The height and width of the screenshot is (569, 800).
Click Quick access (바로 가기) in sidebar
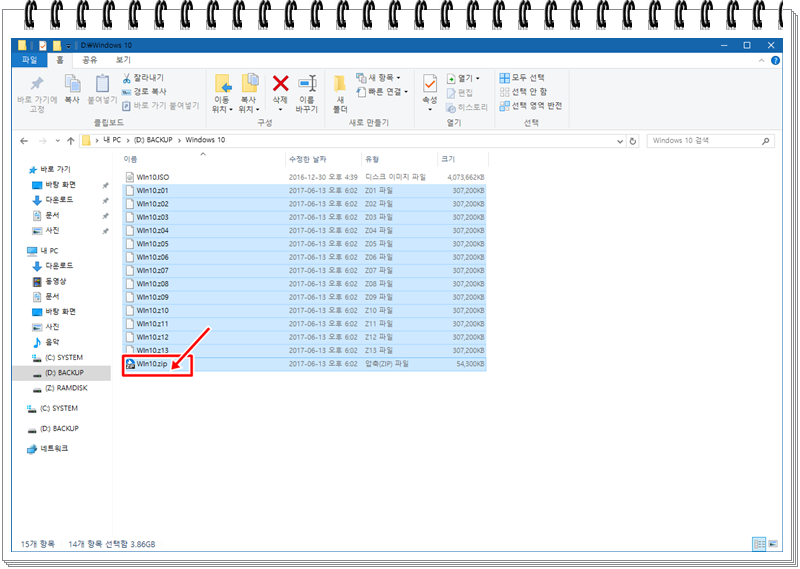pyautogui.click(x=49, y=169)
